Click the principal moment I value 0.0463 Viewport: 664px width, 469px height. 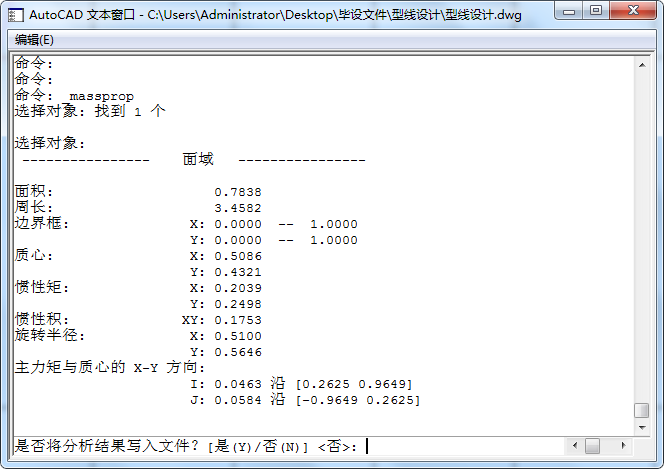click(238, 384)
